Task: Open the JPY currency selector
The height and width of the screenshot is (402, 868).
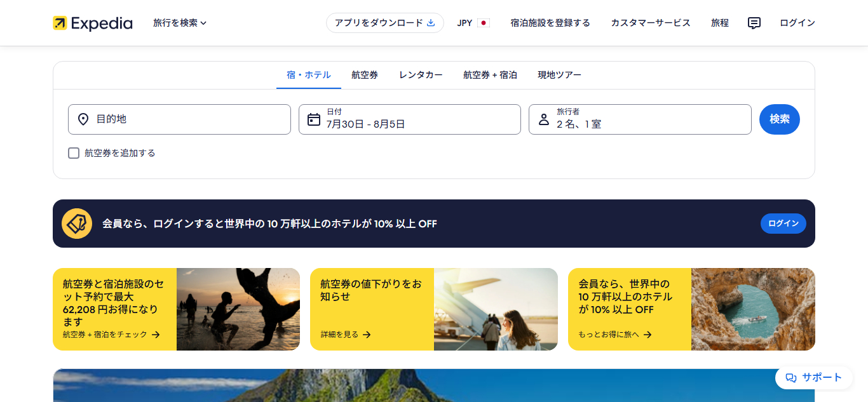Action: 473,23
